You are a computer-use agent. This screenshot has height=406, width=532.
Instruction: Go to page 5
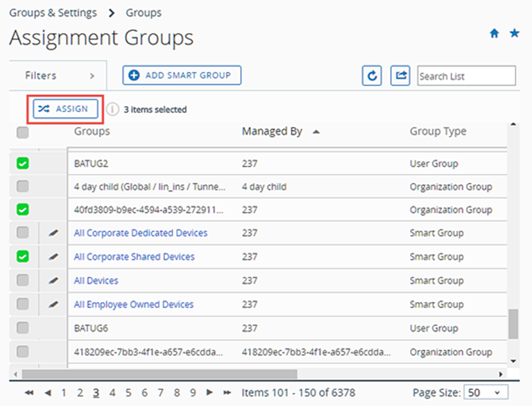point(128,393)
